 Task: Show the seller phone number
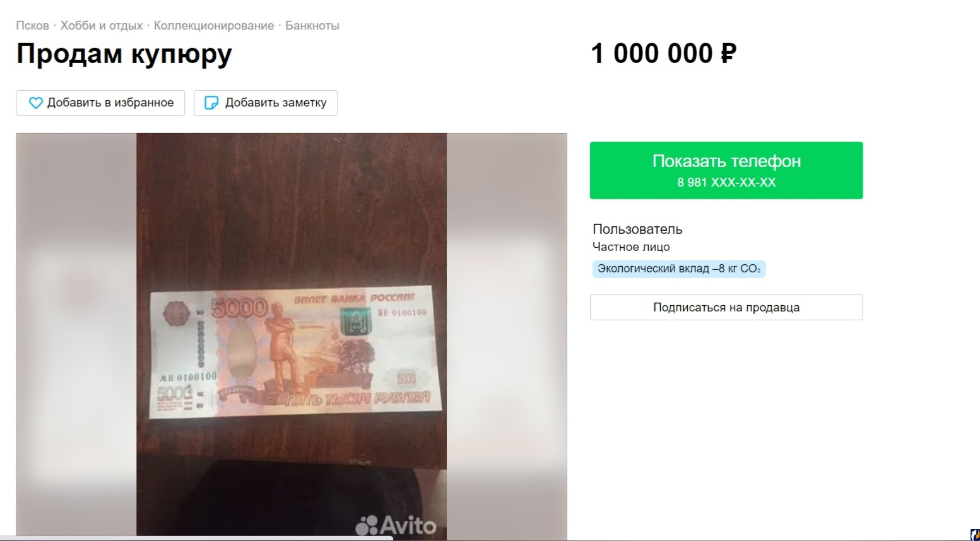(726, 170)
